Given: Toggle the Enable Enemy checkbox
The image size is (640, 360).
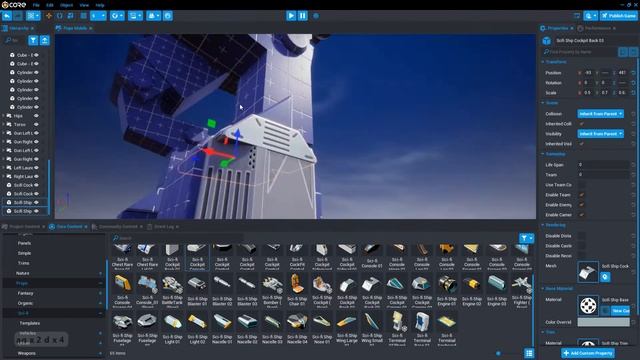Looking at the screenshot, I should (x=582, y=205).
